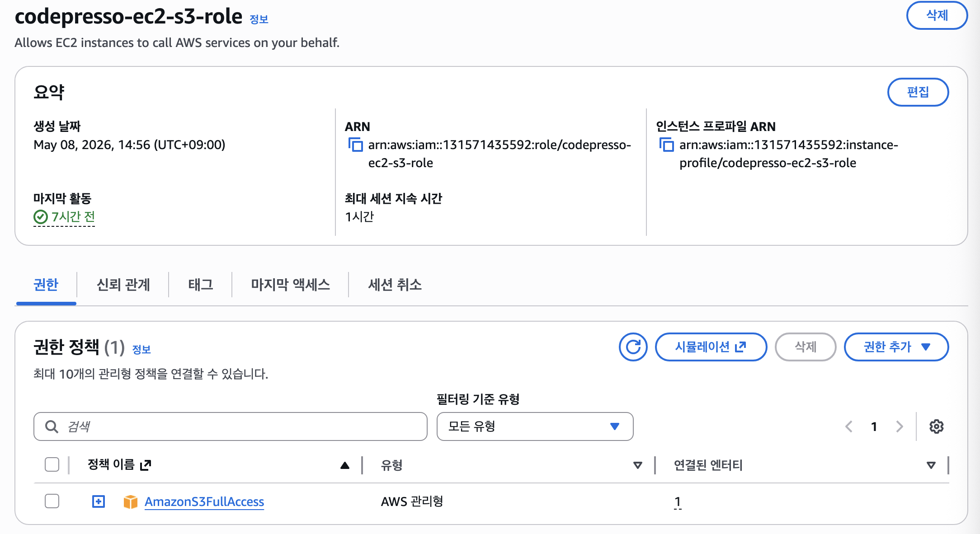Open the 신뢰 관계 tab
The width and height of the screenshot is (980, 534).
123,285
